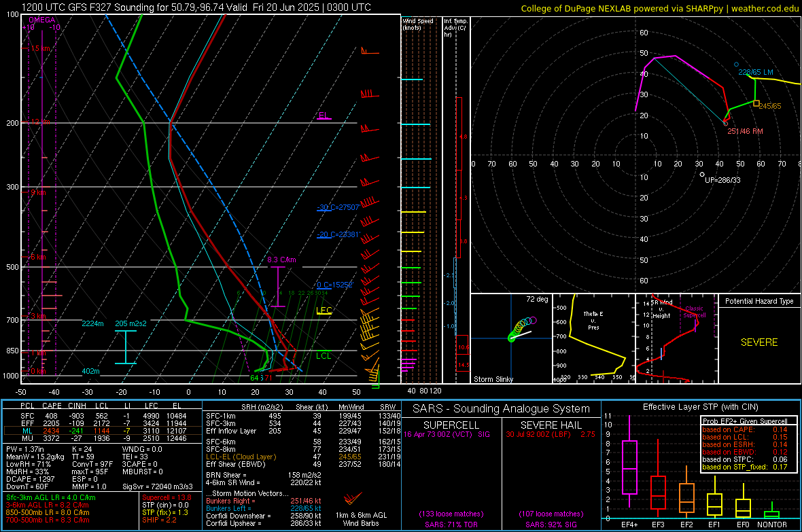This screenshot has width=802, height=532.
Task: Click the Supercell = 13.8 composite value
Action: [167, 497]
